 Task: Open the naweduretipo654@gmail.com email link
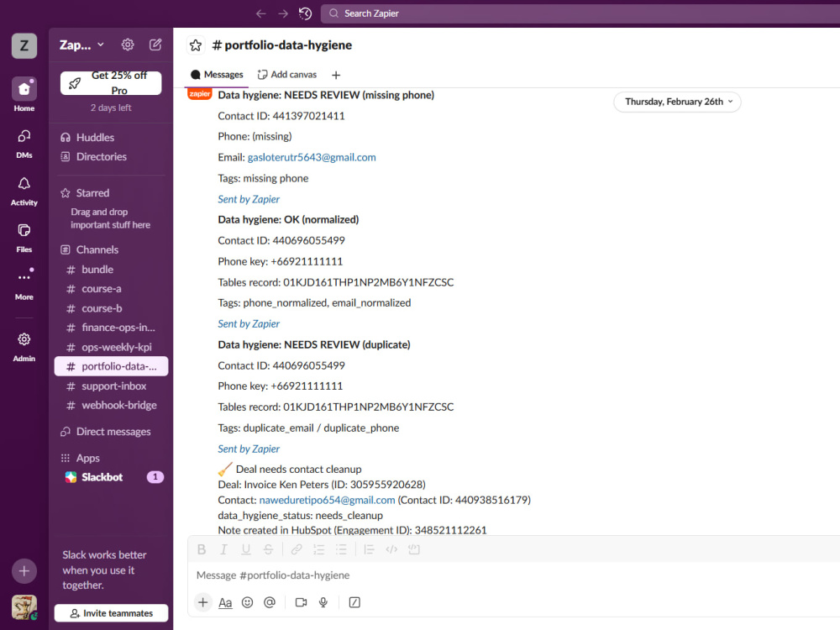click(327, 500)
